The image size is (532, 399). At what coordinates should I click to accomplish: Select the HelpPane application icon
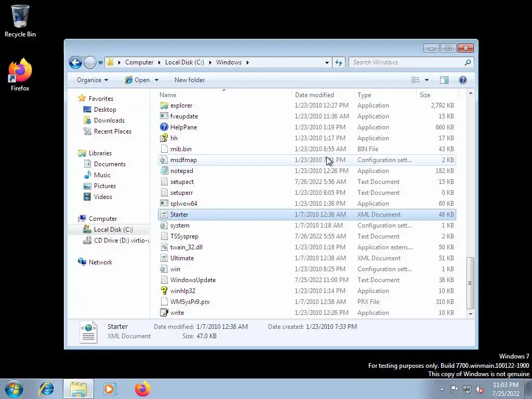click(x=164, y=127)
